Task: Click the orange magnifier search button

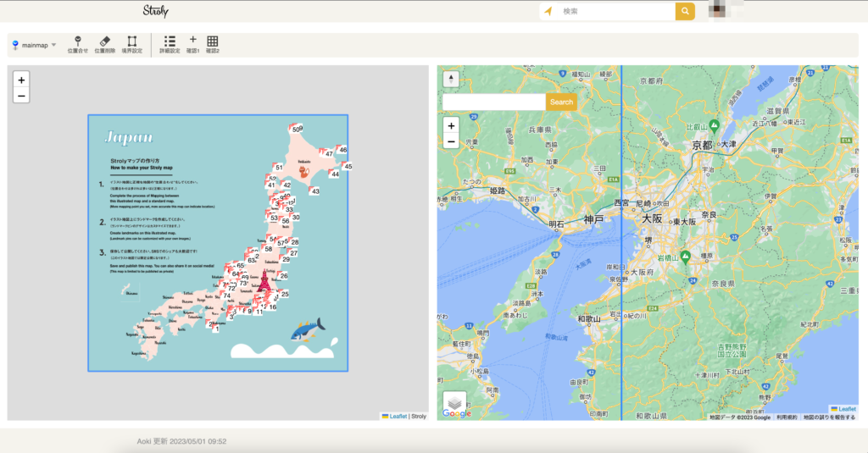Action: click(685, 11)
